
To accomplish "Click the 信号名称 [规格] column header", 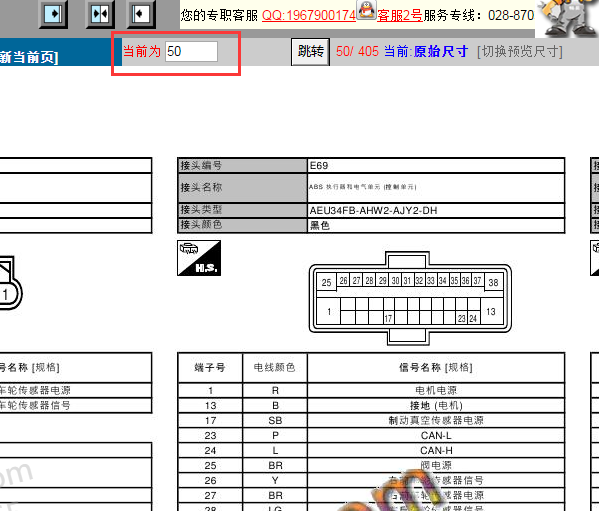I will pyautogui.click(x=436, y=368).
